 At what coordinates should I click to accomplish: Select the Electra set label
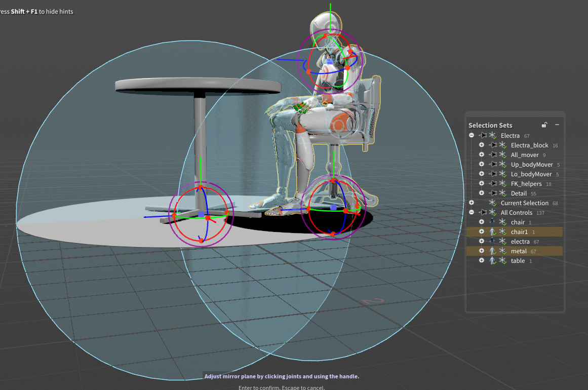point(510,135)
